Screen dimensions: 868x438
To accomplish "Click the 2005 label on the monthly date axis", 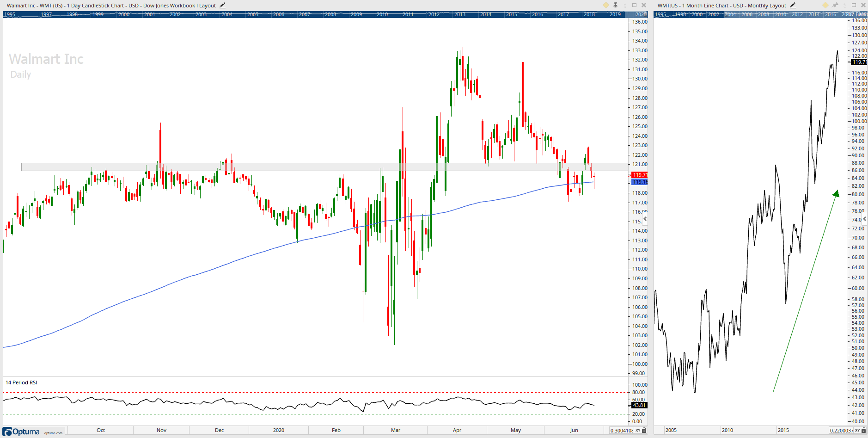I will pos(671,430).
